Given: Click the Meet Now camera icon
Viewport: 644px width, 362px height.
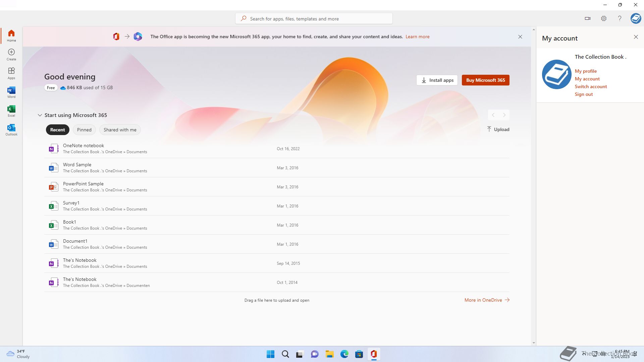Looking at the screenshot, I should point(588,18).
